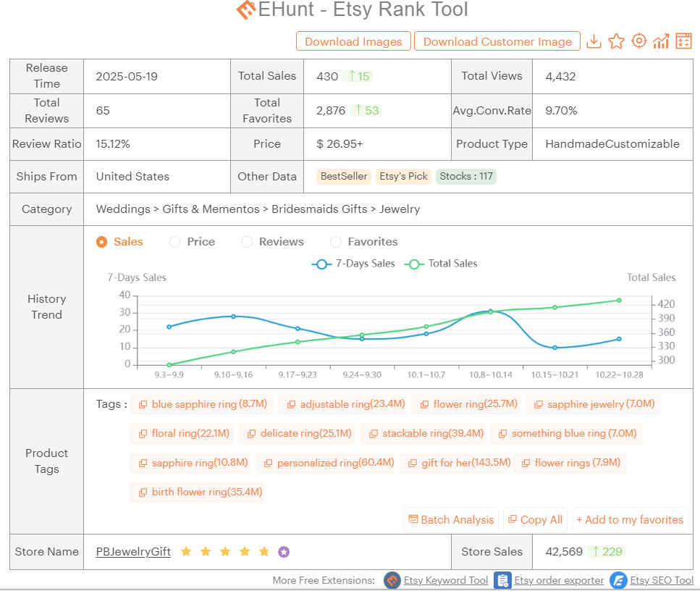Switch chart to Price view

click(x=173, y=242)
